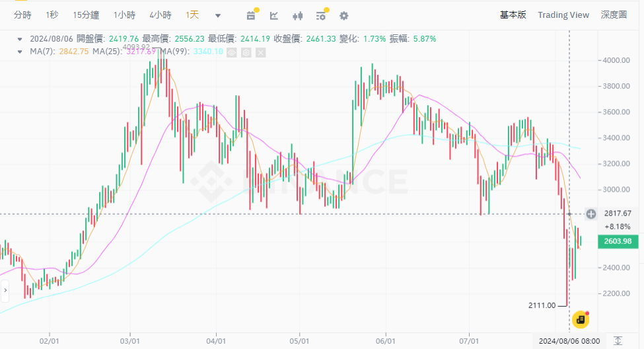Screen dimensions: 644x349
Task: Expand the side panel arrow on left edge
Action: [5, 290]
